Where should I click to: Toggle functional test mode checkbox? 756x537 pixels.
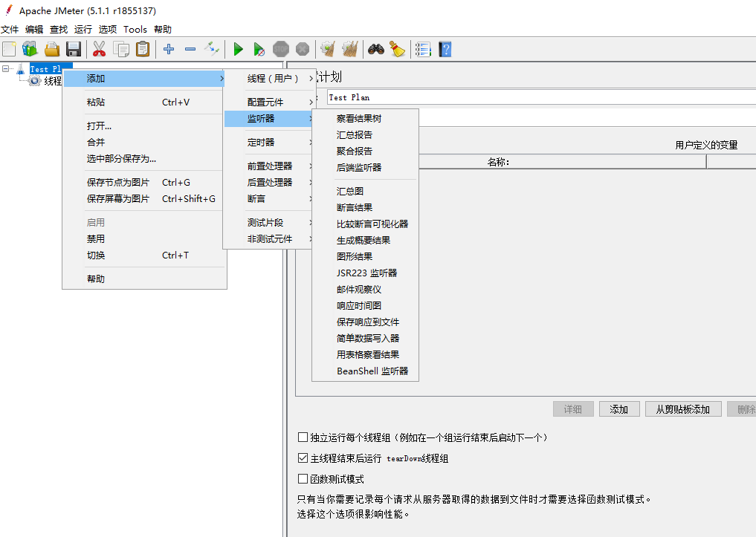[x=303, y=479]
